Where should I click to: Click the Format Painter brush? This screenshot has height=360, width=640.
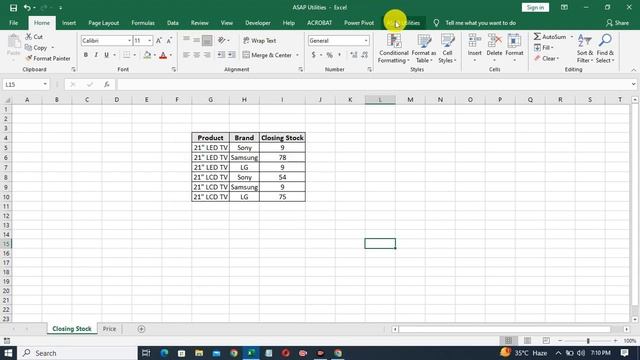tap(29, 58)
